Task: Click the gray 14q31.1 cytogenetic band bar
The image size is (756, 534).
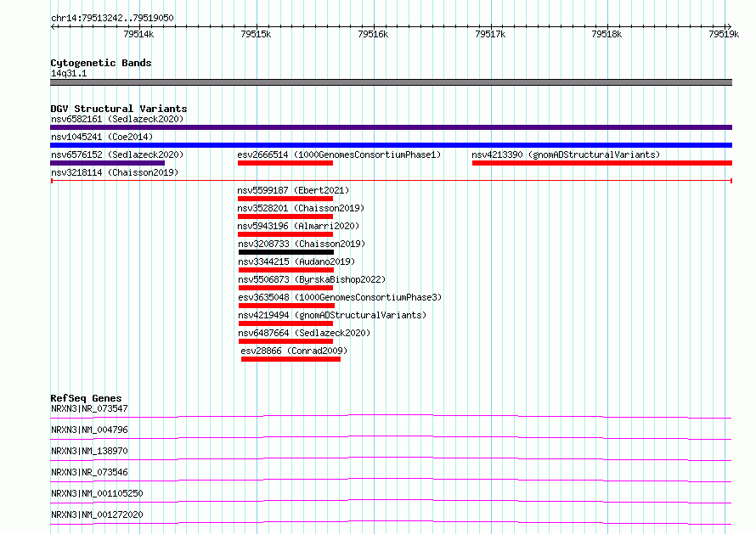Action: click(x=391, y=82)
